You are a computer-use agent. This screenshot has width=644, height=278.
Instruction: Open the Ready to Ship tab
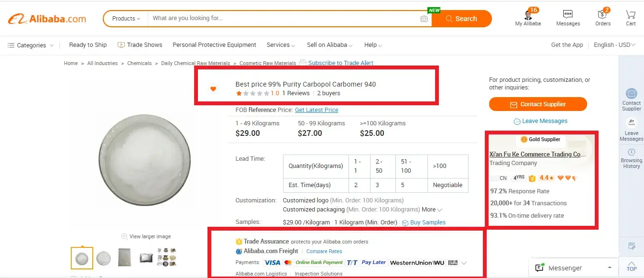88,45
